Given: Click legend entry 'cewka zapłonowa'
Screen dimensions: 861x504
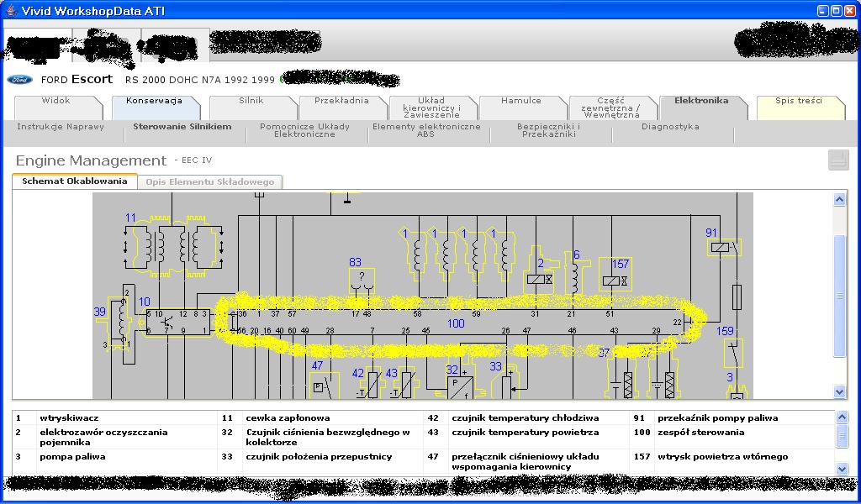Looking at the screenshot, I should click(288, 417).
